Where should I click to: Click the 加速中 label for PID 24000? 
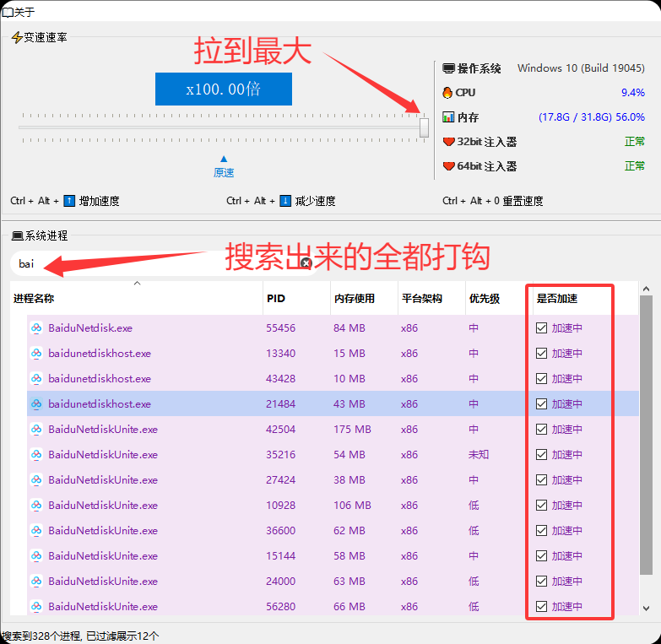click(567, 581)
